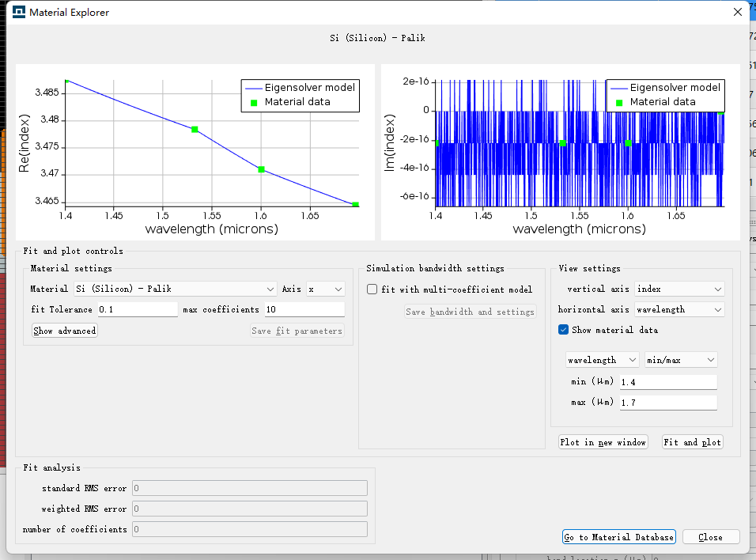Image resolution: width=756 pixels, height=560 pixels.
Task: Open the Material dropdown
Action: 176,289
